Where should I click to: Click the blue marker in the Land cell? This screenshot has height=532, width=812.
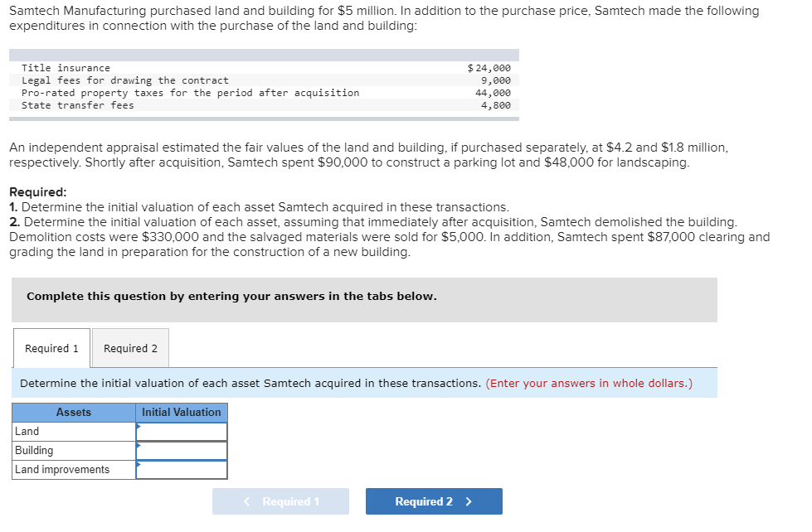pyautogui.click(x=140, y=428)
